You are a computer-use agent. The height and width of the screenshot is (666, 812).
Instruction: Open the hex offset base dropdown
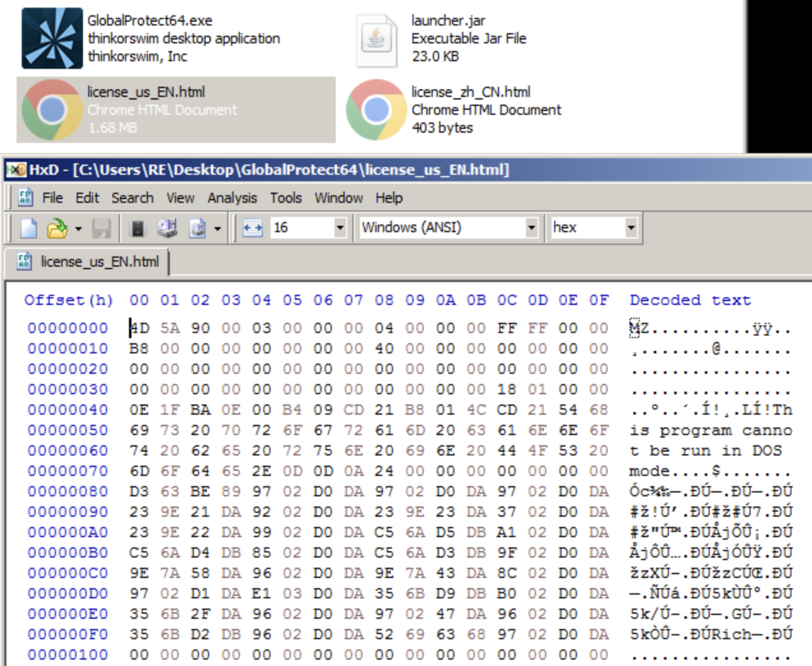(x=631, y=227)
